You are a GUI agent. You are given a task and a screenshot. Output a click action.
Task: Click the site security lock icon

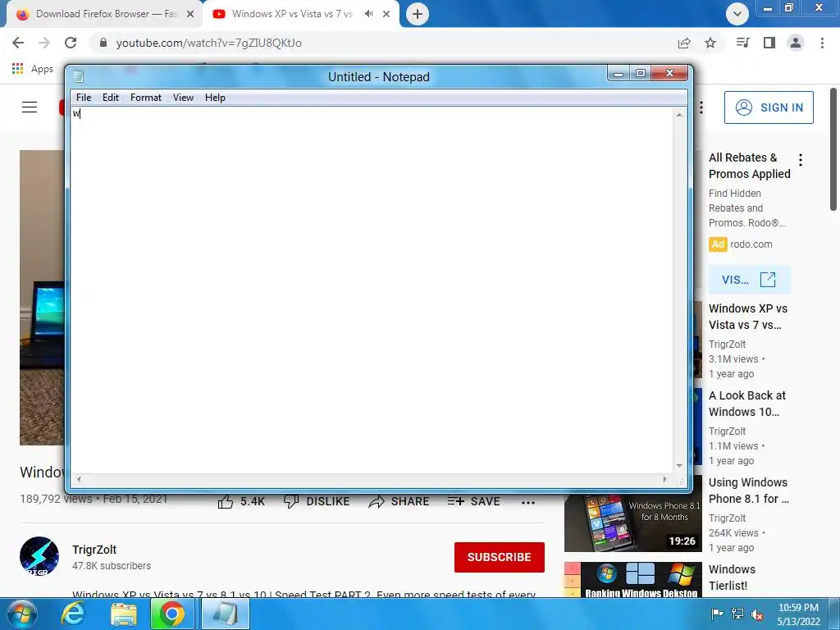click(103, 43)
